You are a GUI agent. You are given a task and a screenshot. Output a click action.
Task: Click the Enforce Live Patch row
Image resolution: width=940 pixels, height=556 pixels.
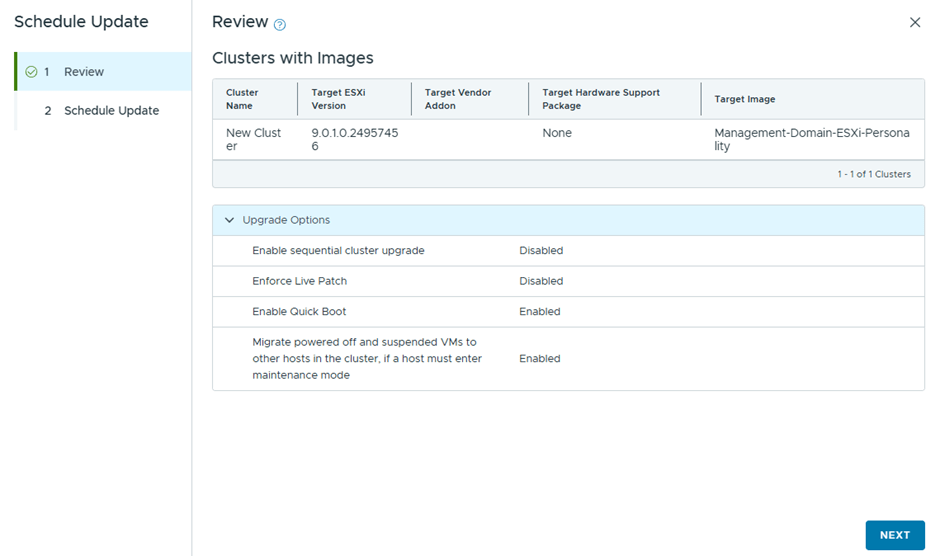[300, 281]
